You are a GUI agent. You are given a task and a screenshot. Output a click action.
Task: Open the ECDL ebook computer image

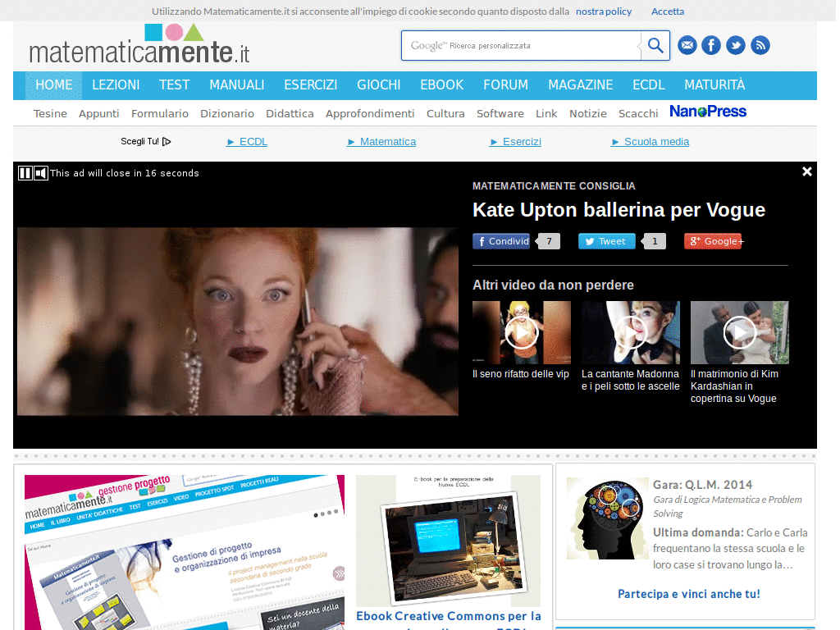tap(449, 541)
